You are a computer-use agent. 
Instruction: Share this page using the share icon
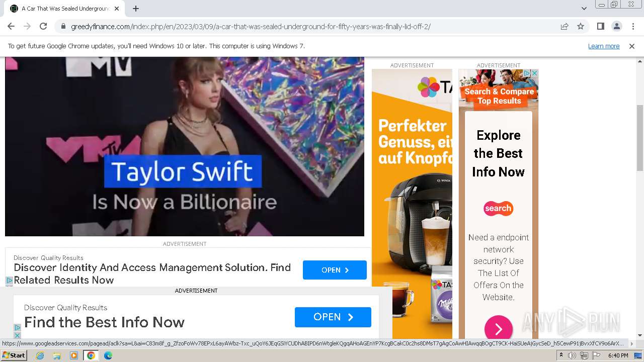(565, 26)
